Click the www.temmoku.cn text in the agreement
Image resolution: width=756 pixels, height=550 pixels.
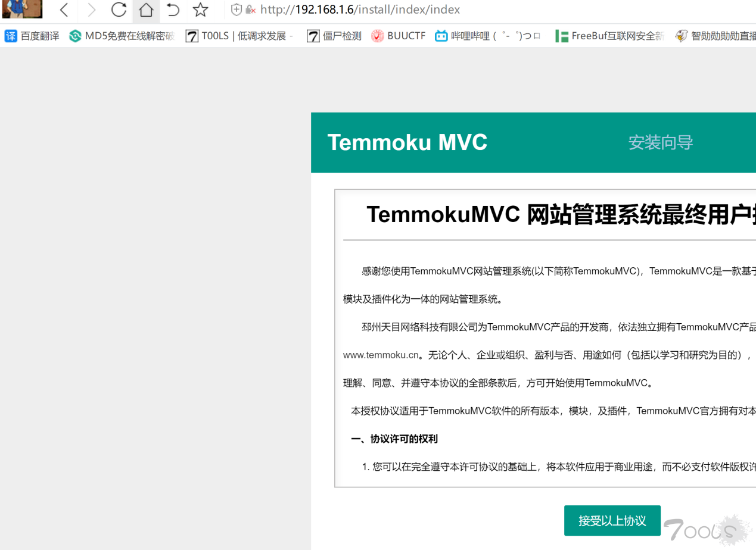tap(381, 355)
